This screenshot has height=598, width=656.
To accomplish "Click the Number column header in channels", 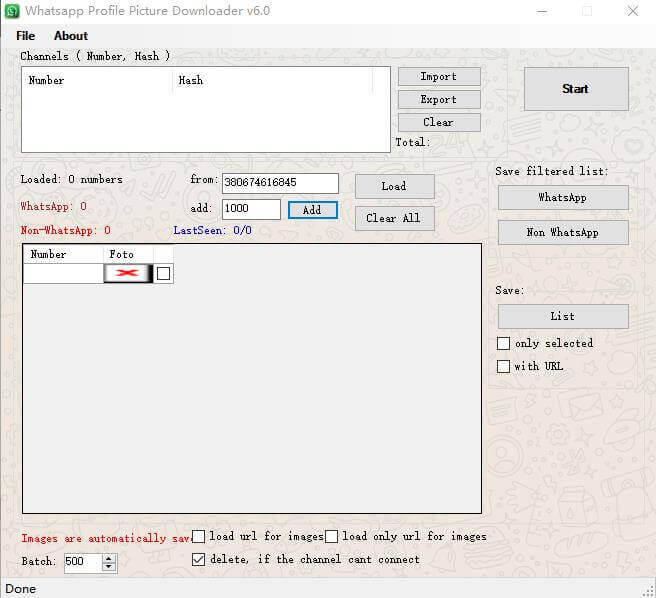I will click(99, 80).
